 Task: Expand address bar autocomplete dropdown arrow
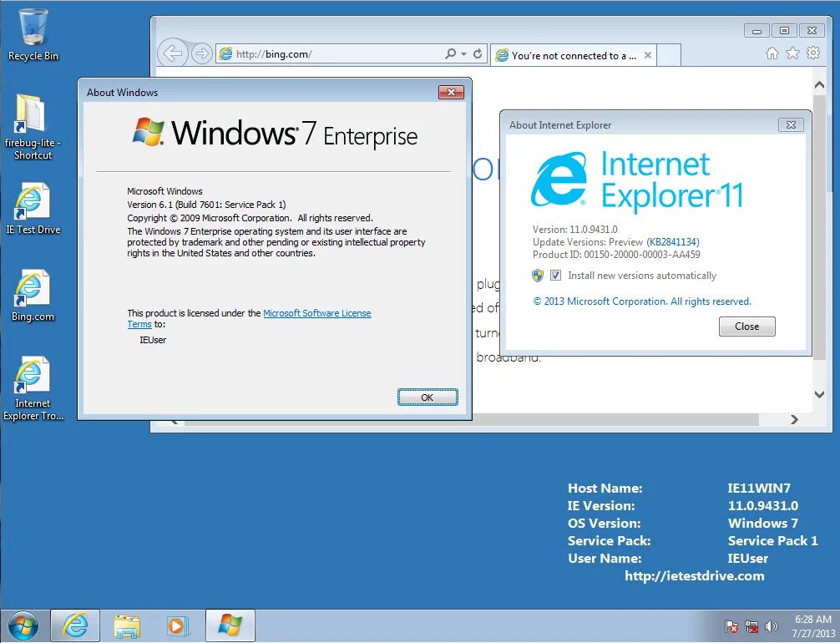(464, 53)
